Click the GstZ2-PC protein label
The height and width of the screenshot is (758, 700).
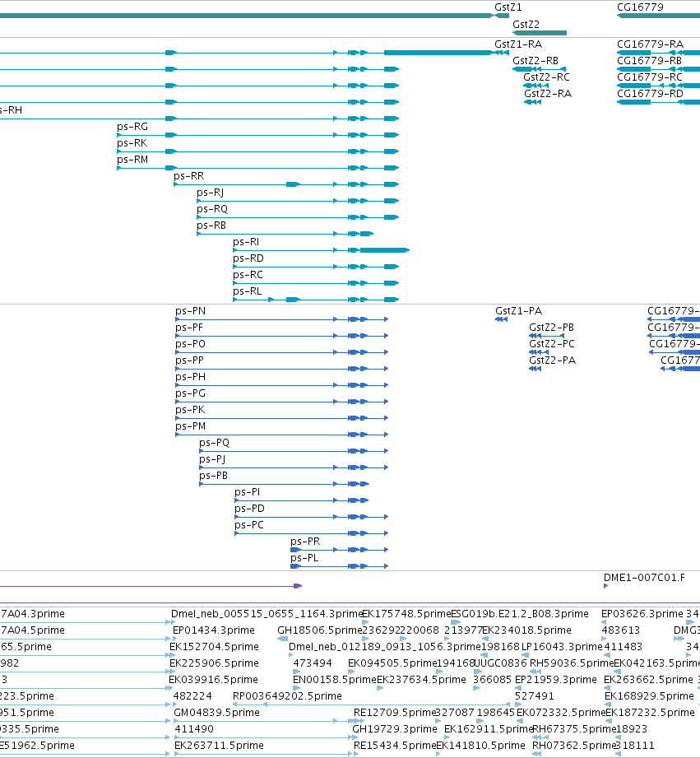[552, 344]
